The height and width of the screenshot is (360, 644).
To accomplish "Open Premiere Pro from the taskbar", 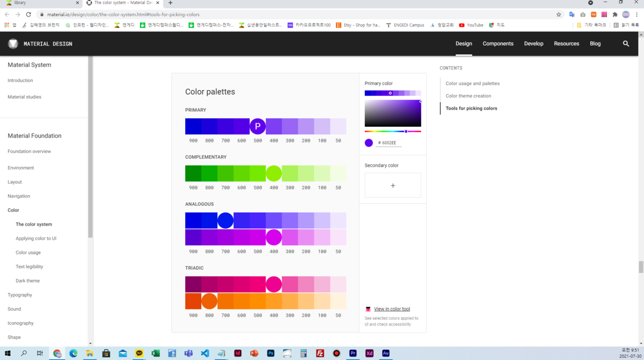I will [353, 353].
